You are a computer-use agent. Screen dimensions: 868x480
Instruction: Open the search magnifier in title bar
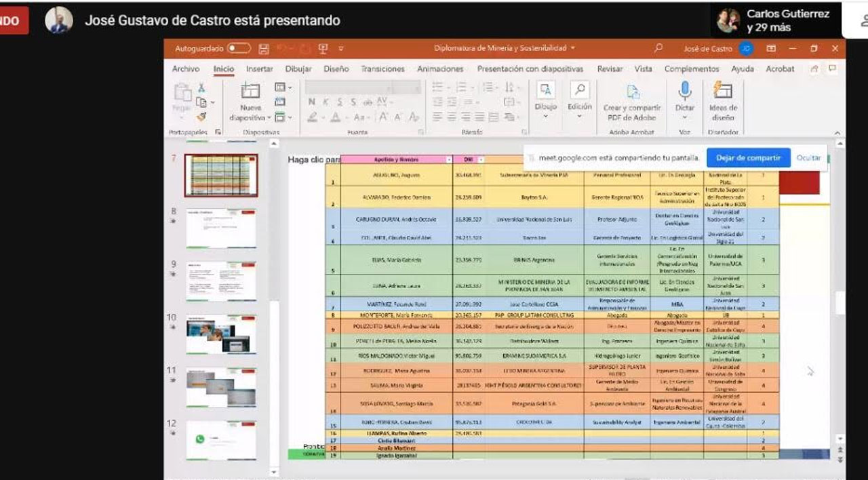(658, 48)
